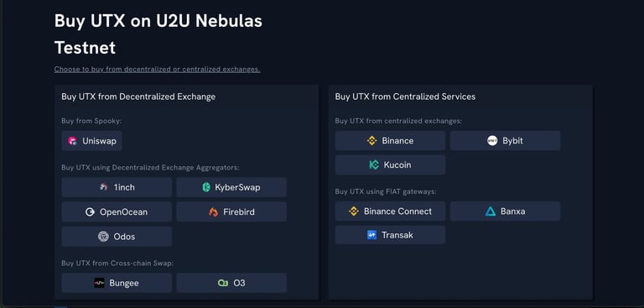The image size is (644, 308).
Task: Click the OpenOcean logo icon
Action: (90, 212)
